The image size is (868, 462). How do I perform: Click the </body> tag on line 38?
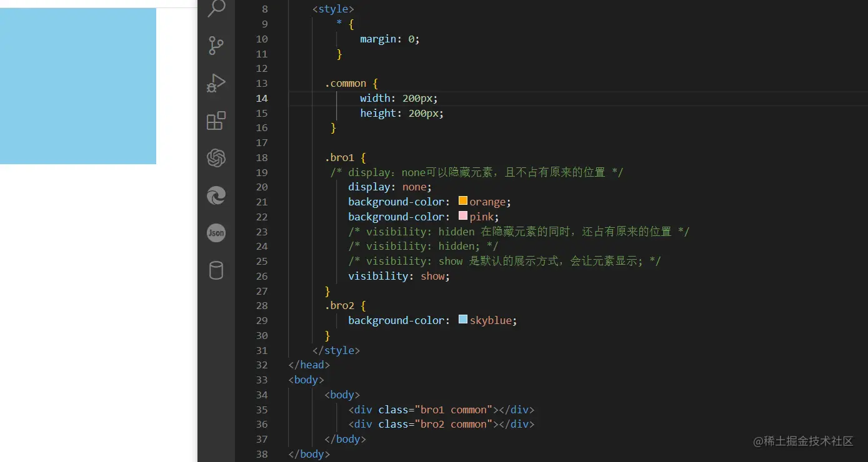[309, 455]
